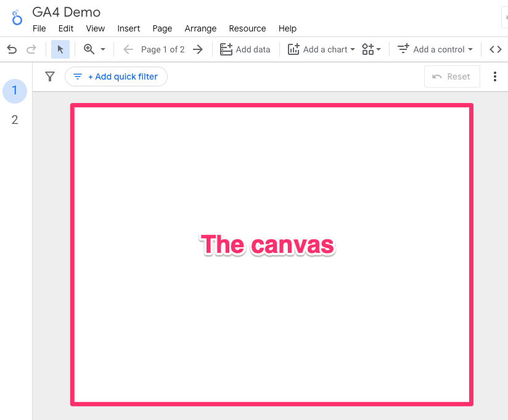Click the Looker Studio logo icon

17,19
